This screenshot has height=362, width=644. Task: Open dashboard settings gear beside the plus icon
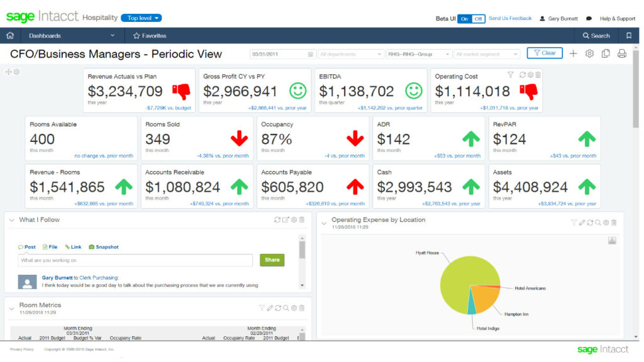pyautogui.click(x=589, y=53)
